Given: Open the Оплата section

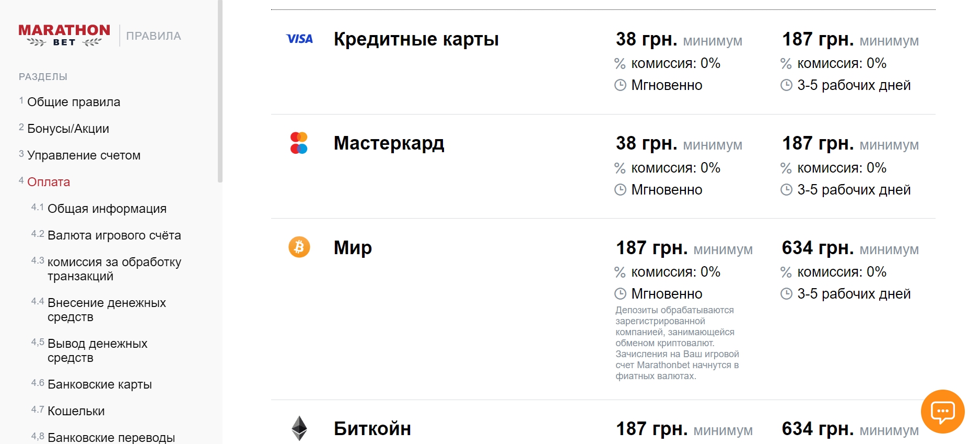Looking at the screenshot, I should point(49,181).
